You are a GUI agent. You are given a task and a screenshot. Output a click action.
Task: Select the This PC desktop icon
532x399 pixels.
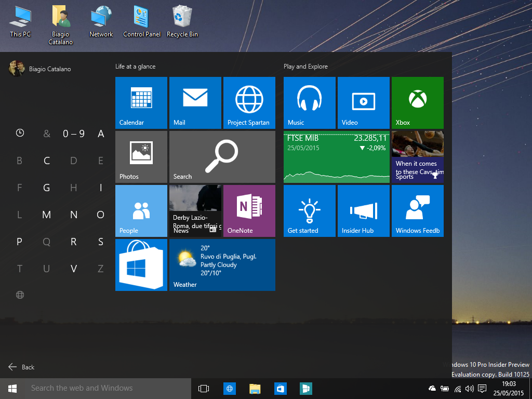pyautogui.click(x=20, y=21)
